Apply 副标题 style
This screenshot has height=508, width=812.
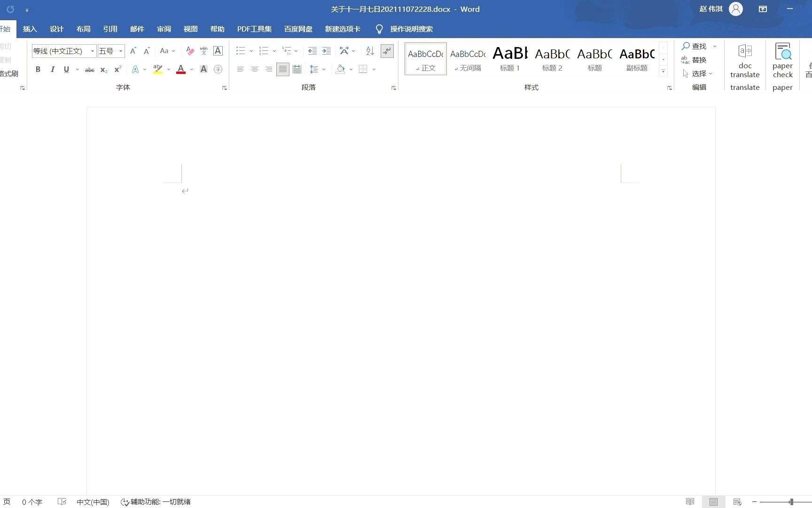tap(637, 59)
